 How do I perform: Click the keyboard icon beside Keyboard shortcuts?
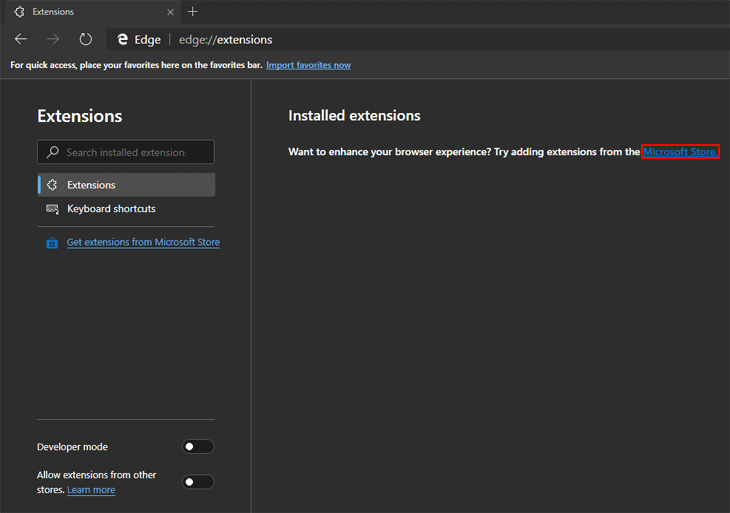52,209
